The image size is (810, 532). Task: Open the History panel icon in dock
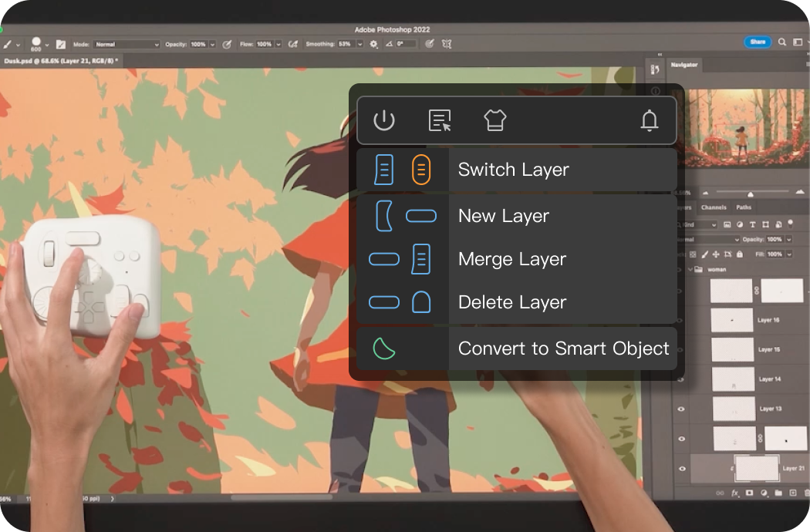point(655,69)
